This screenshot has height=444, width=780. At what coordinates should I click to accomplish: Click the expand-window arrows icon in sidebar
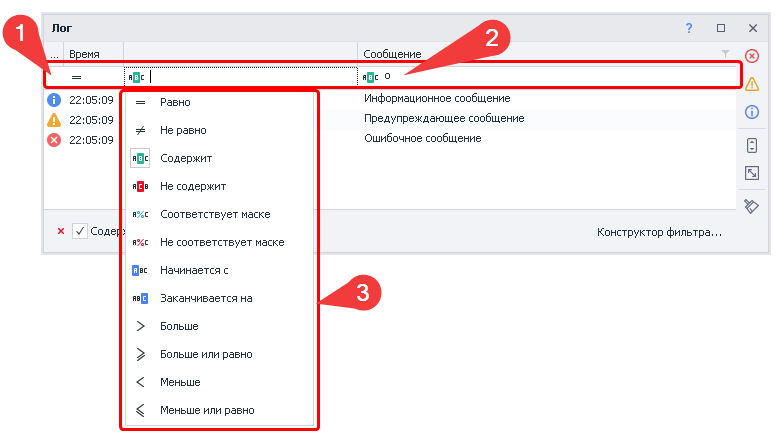click(x=752, y=173)
